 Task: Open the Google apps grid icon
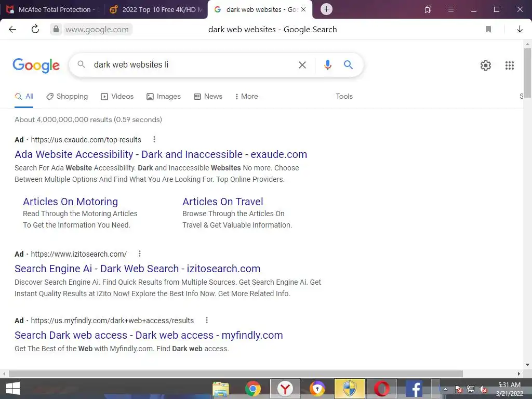[x=510, y=65]
